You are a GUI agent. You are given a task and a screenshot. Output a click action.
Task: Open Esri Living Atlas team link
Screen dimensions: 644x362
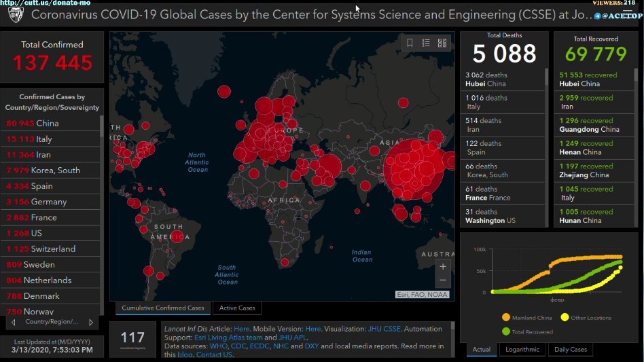coord(228,338)
